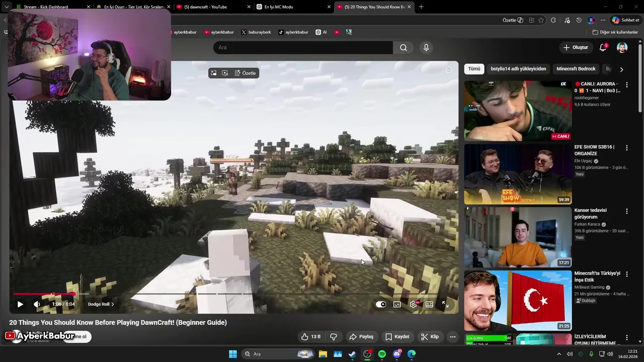Open Spotify from the taskbar
Viewport: 644px width, 362px height.
point(382,354)
